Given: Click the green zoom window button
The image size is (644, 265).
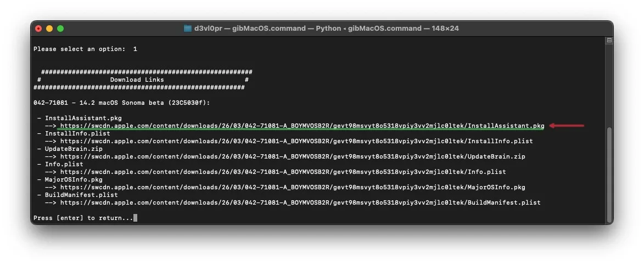Looking at the screenshot, I should (x=60, y=29).
